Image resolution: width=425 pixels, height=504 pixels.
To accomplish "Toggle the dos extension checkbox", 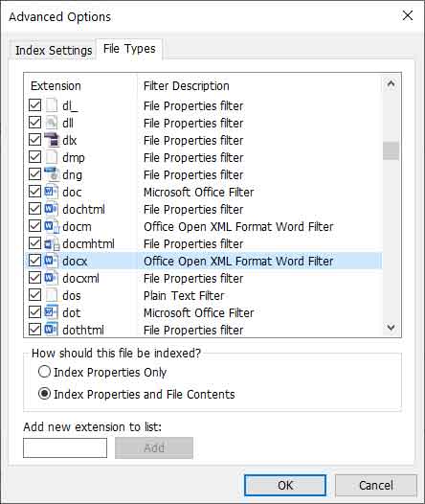I will 34,295.
